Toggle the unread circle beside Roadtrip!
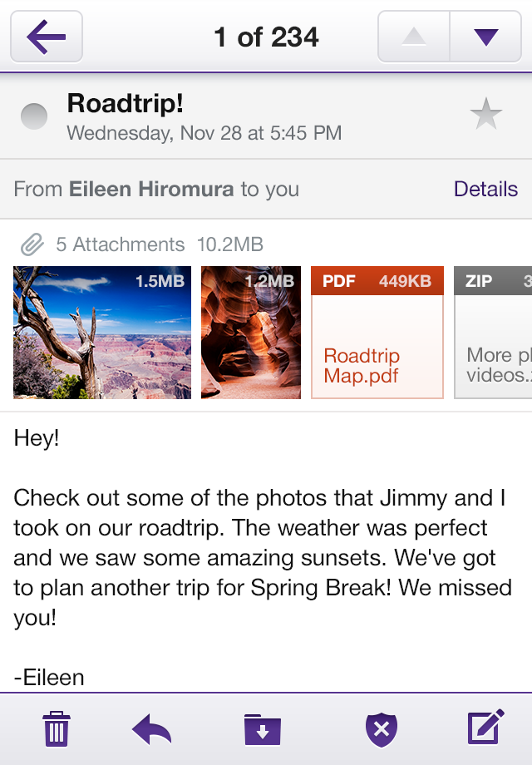This screenshot has height=765, width=532. (x=34, y=116)
